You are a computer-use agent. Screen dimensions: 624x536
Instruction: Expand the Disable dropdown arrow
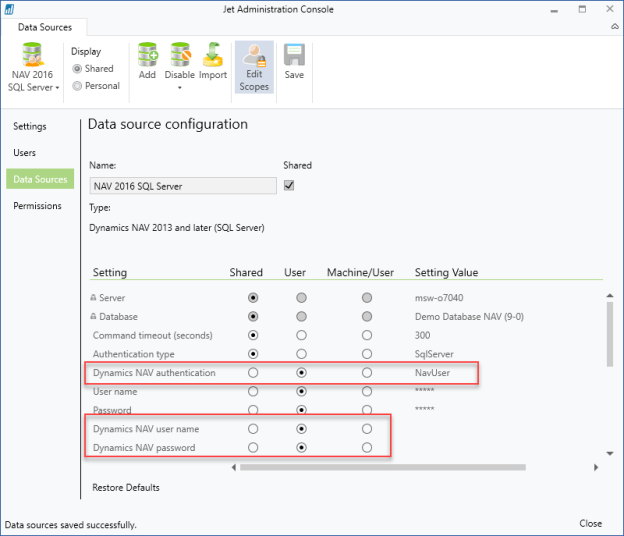tap(179, 88)
